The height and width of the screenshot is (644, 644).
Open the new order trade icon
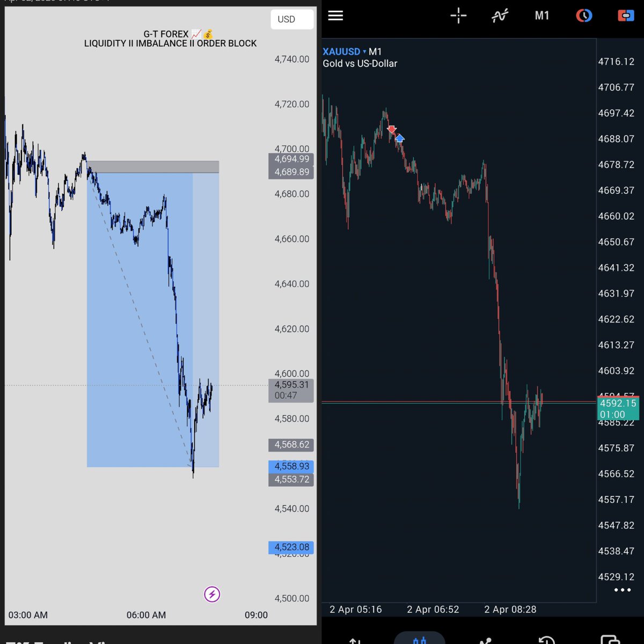click(x=626, y=16)
